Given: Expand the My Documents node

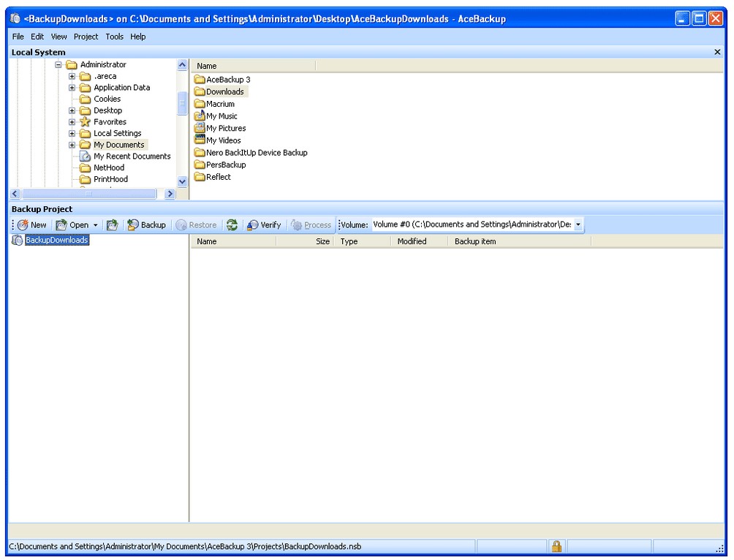Looking at the screenshot, I should click(72, 145).
